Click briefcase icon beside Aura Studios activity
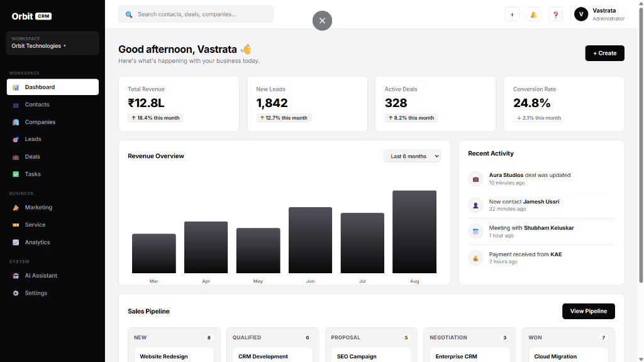 click(475, 179)
